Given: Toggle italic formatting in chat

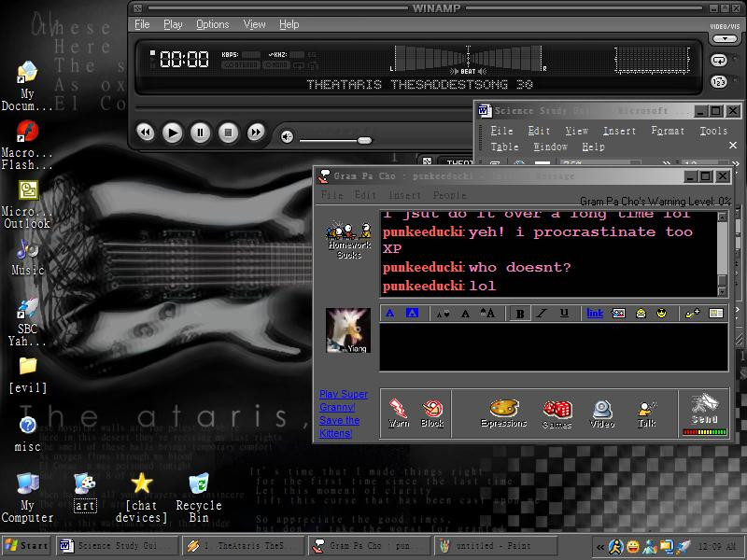Looking at the screenshot, I should (542, 314).
